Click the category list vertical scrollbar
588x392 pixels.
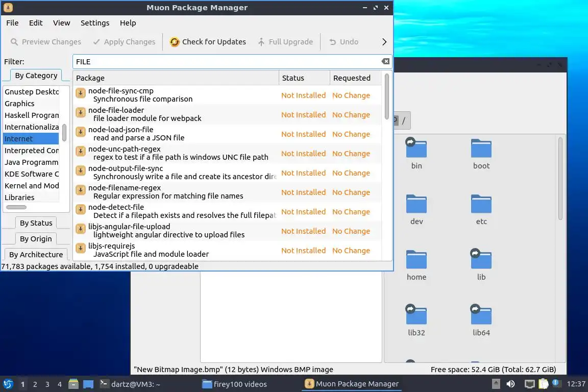tap(64, 133)
